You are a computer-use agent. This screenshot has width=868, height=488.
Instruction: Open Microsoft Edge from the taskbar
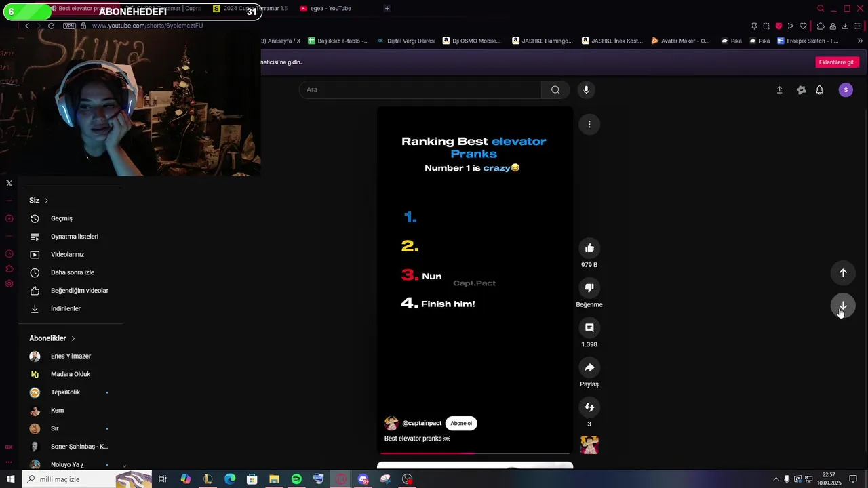pyautogui.click(x=230, y=479)
